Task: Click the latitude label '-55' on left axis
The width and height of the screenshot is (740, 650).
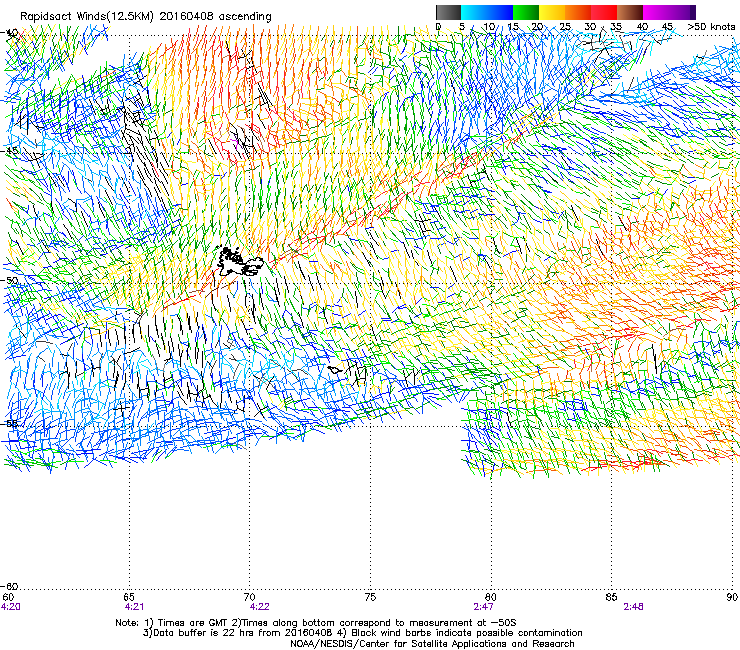Action: point(9,423)
